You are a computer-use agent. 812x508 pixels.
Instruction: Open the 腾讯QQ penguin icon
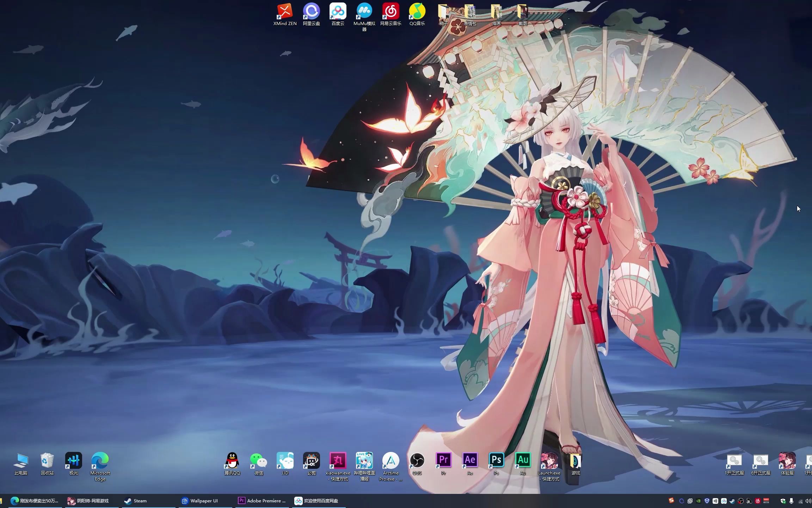pyautogui.click(x=232, y=464)
